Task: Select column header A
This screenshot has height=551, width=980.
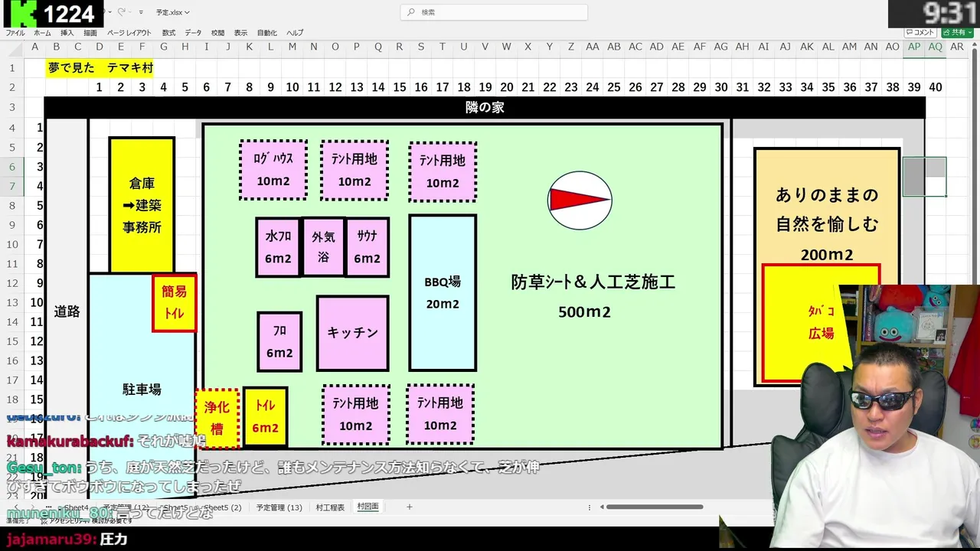Action: 34,47
